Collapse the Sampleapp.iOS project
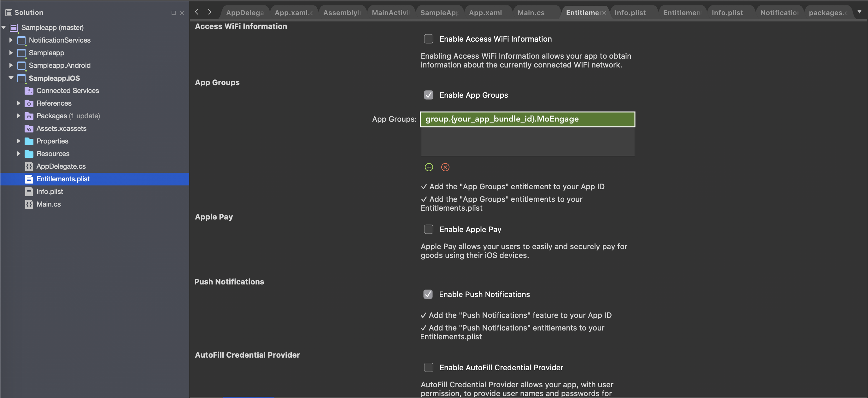 11,78
